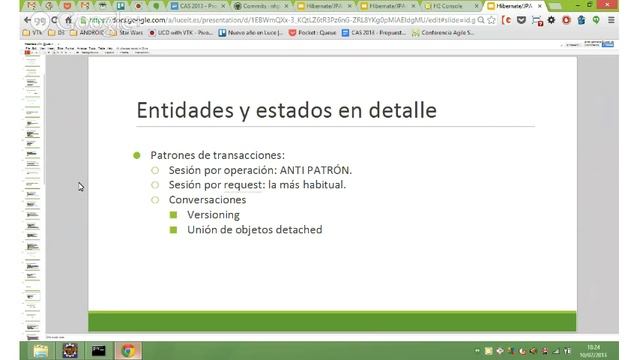This screenshot has width=640, height=360.
Task: Reload the page with the refresh icon
Action: coord(54,20)
